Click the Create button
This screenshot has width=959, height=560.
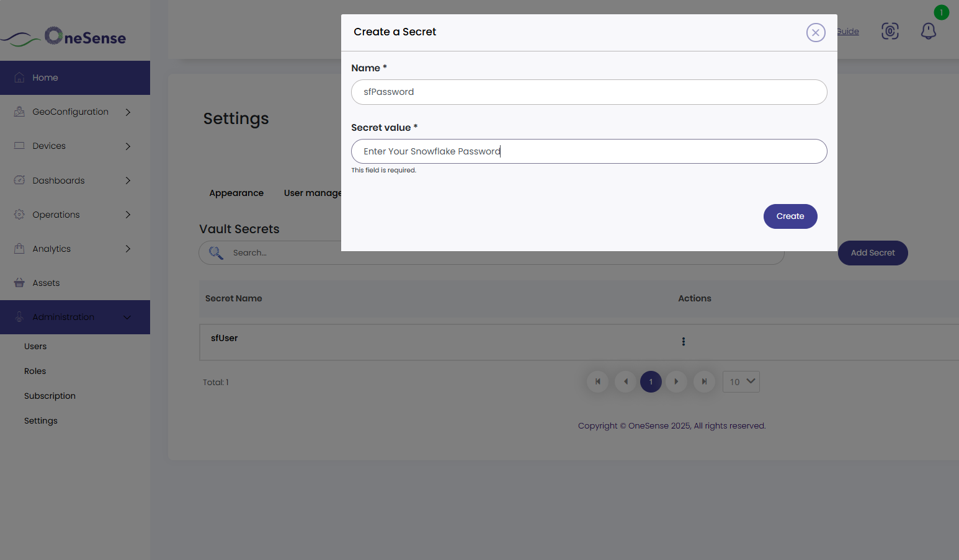pyautogui.click(x=790, y=216)
